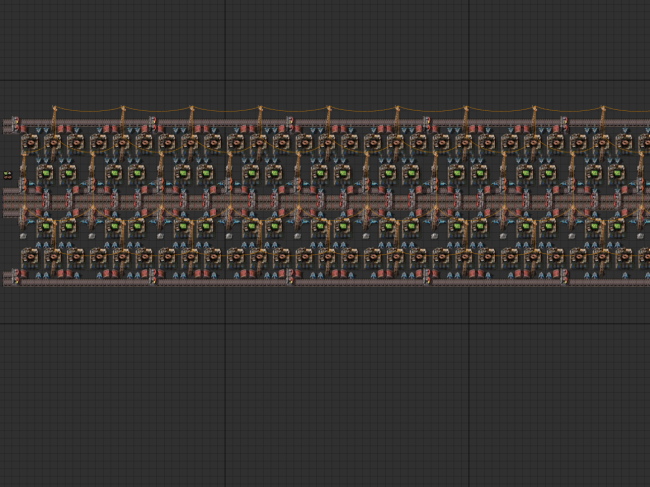Pick the second splitter on the top belt
Viewport: 650px width, 487px height.
(153, 124)
